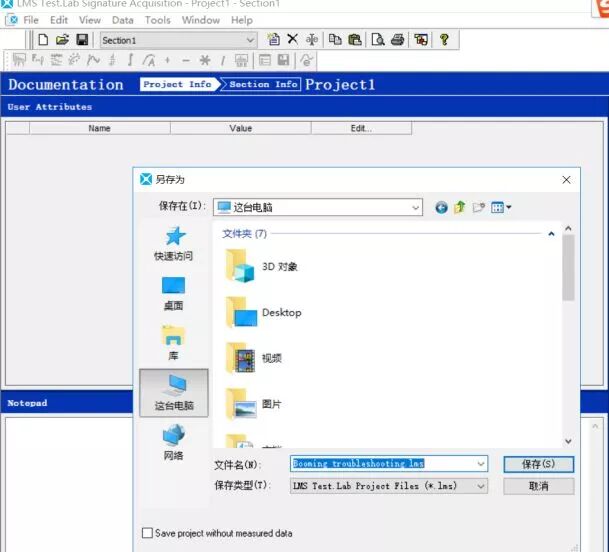Click the Name column header
Screen dimensions: 609x552
point(99,128)
